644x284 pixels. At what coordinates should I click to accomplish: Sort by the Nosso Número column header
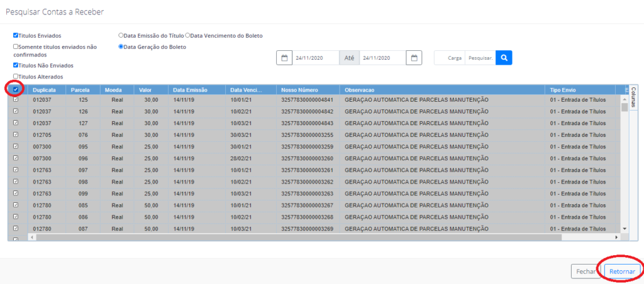coord(308,90)
